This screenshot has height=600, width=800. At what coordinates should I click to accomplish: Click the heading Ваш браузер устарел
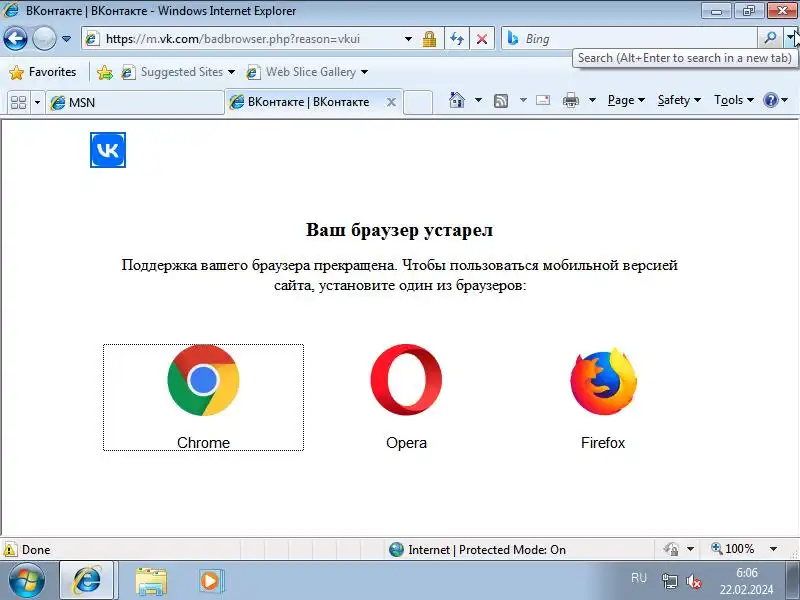coord(399,230)
